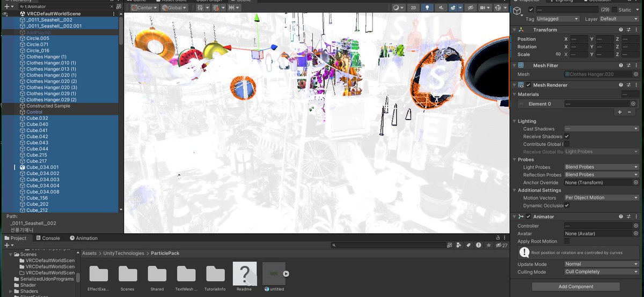Toggle scene lighting bulb icon
Screen dimensions: 644x297
click(427, 8)
